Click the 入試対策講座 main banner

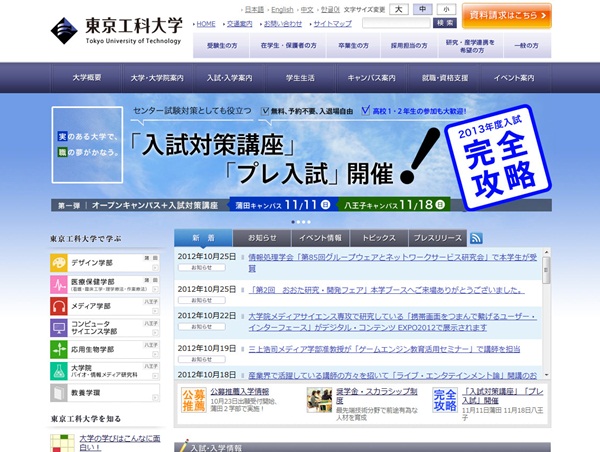pos(302,158)
